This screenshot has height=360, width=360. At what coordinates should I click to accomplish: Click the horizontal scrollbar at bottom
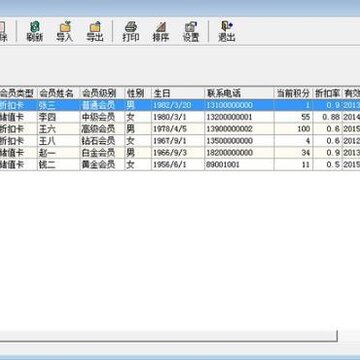click(x=168, y=336)
